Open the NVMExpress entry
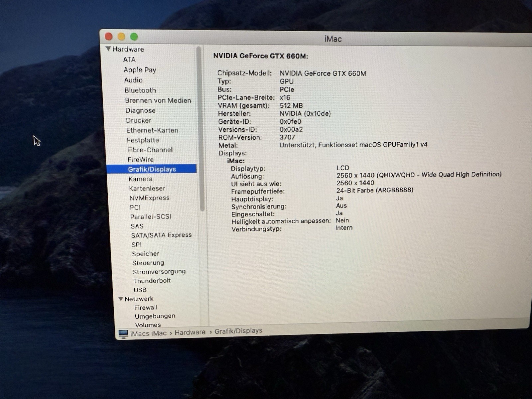 click(x=149, y=198)
